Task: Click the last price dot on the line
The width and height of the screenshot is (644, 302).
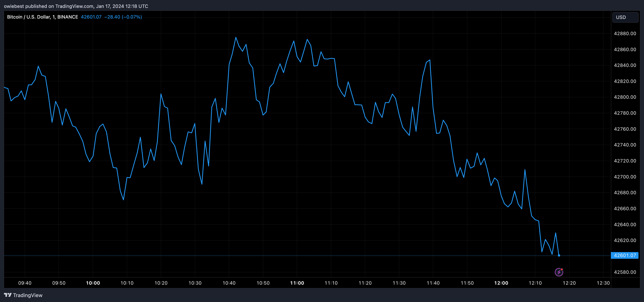Action: pos(559,255)
